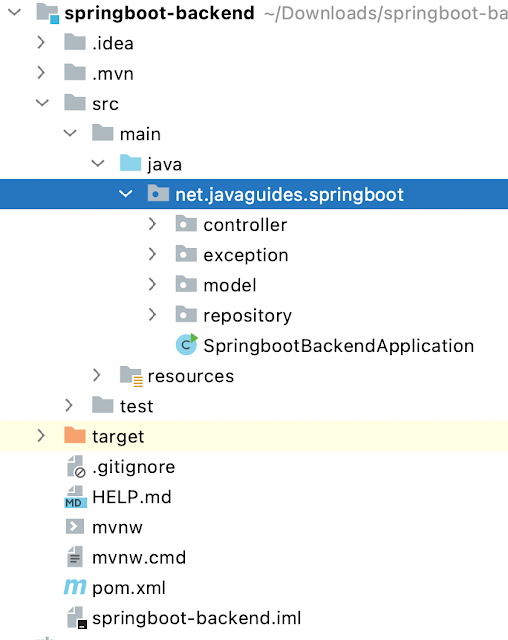This screenshot has width=508, height=640.
Task: Expand the resources folder
Action: click(97, 375)
